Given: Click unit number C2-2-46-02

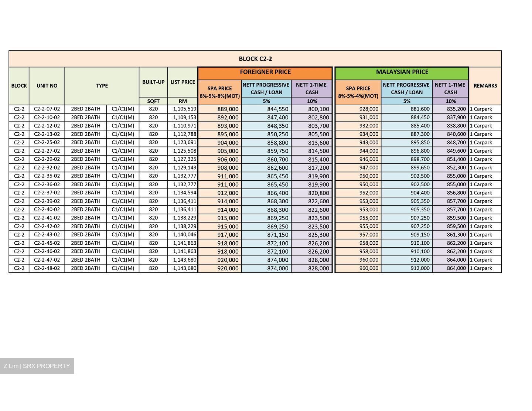Looking at the screenshot, I should [x=47, y=251].
